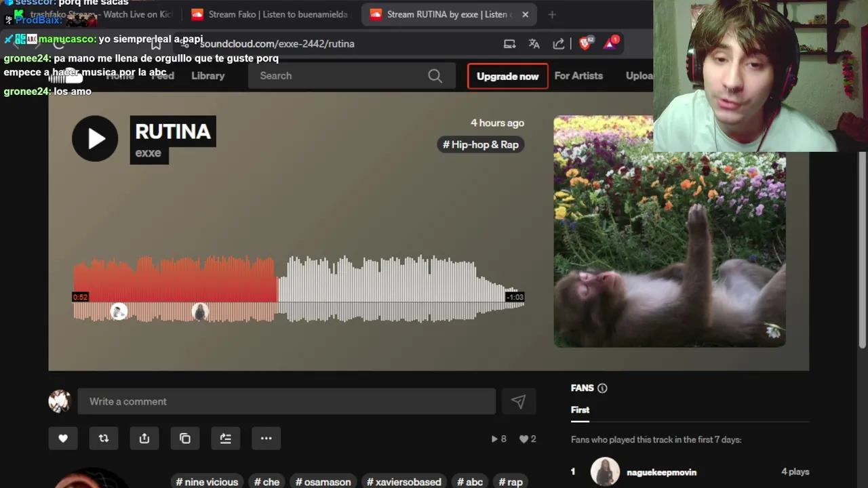Open the exxe artist link
The height and width of the screenshot is (488, 868).
tap(149, 153)
